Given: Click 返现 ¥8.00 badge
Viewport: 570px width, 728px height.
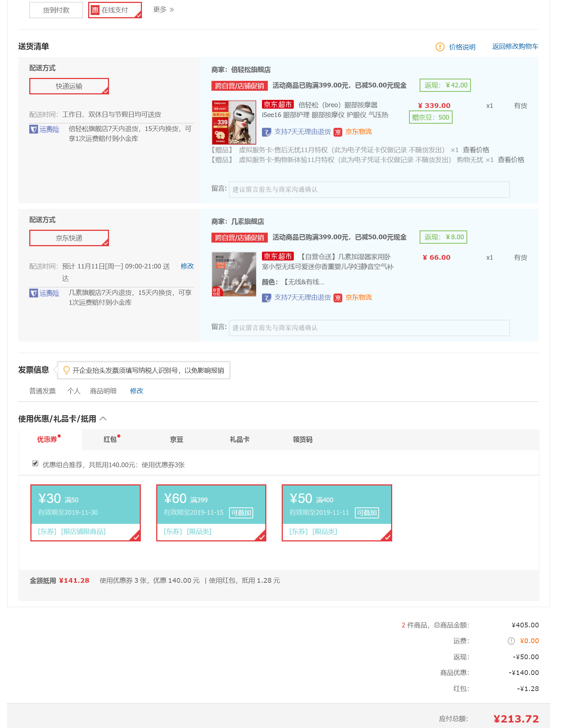Looking at the screenshot, I should click(443, 237).
